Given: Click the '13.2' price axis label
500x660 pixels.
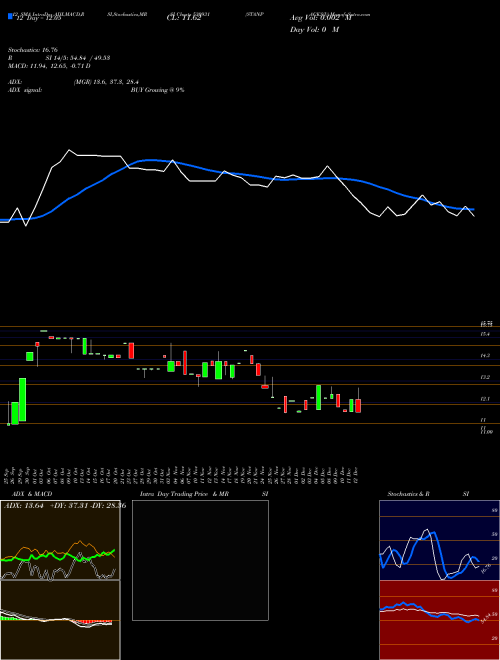Looking at the screenshot, I should click(x=485, y=377).
